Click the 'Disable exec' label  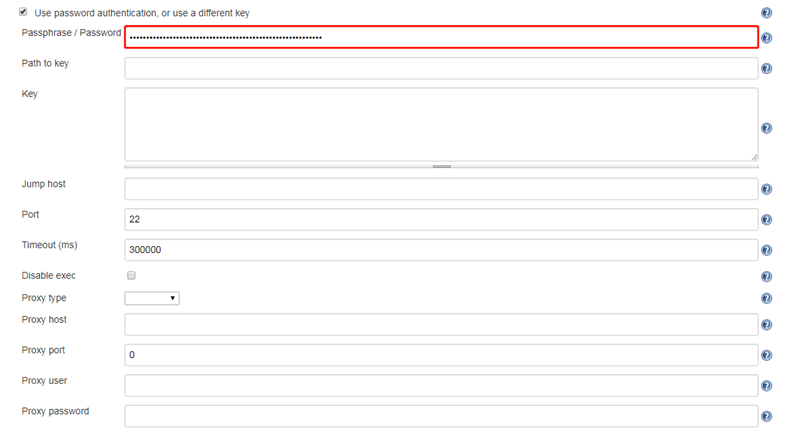pyautogui.click(x=48, y=276)
